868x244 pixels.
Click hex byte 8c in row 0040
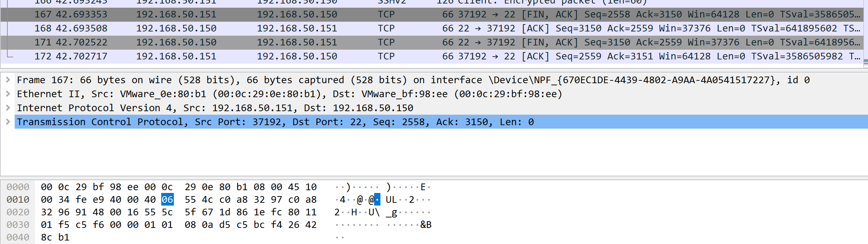46,237
